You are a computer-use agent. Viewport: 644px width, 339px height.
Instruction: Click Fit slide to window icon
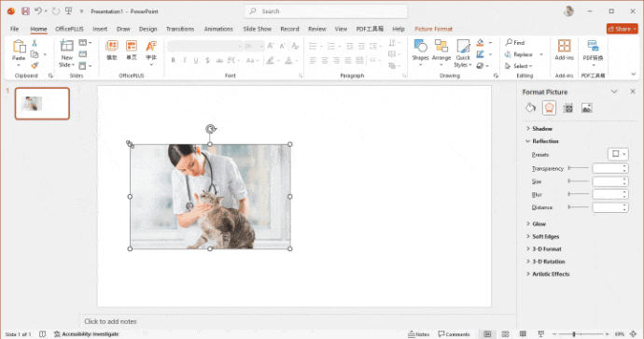point(634,334)
